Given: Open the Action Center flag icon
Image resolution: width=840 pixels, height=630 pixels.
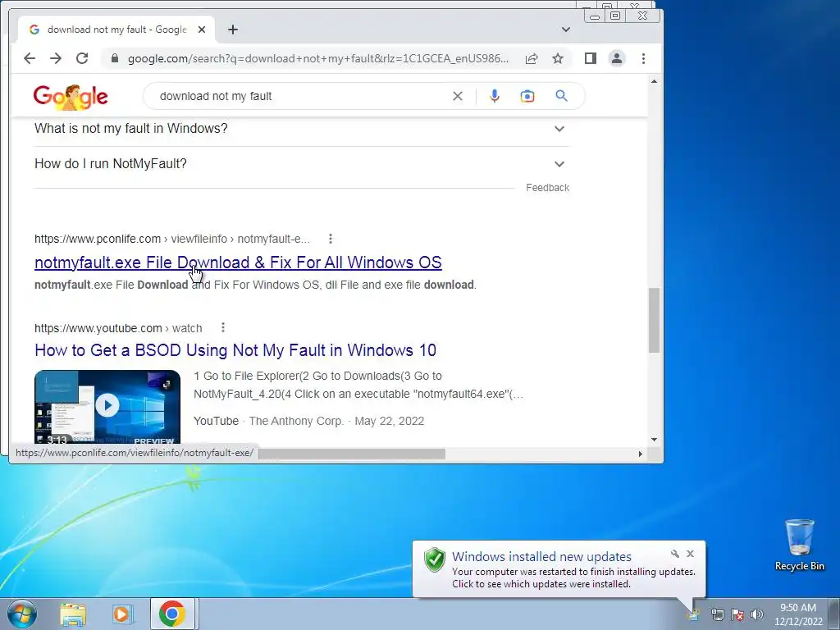Looking at the screenshot, I should coord(737,614).
